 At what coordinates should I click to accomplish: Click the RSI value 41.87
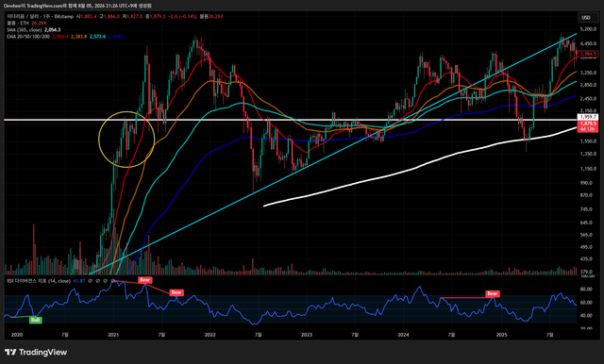coord(79,281)
